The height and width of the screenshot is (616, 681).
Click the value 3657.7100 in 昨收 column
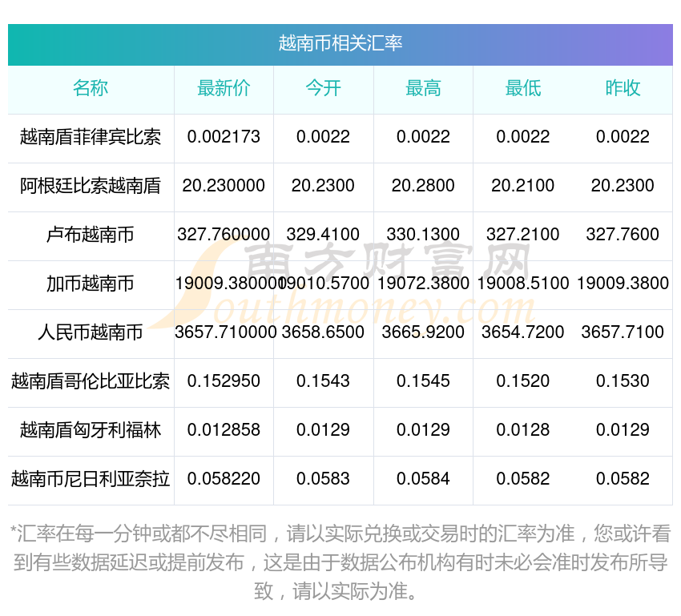pyautogui.click(x=623, y=332)
